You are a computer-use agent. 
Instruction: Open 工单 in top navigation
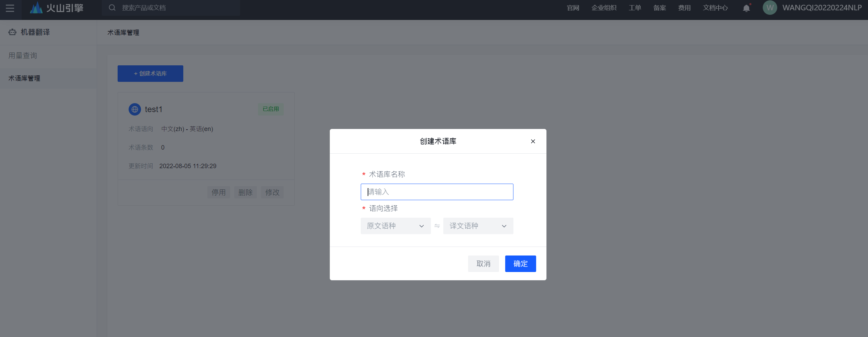click(635, 8)
